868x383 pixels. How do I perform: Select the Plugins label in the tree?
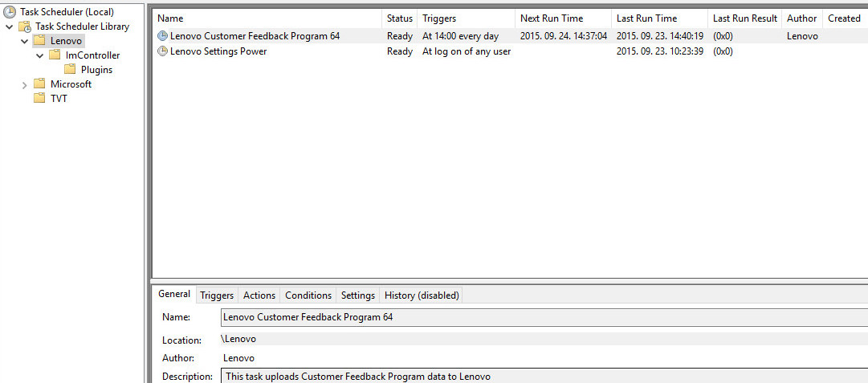click(x=97, y=70)
